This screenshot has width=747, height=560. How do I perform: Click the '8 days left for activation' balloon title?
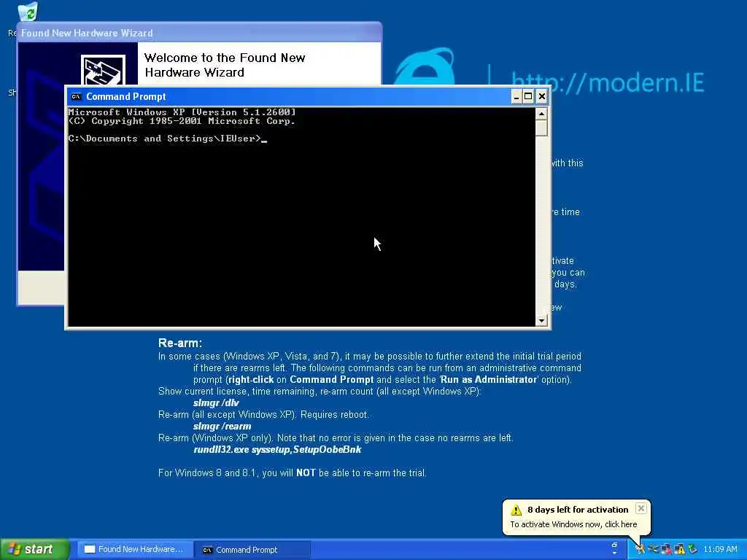[x=578, y=510]
